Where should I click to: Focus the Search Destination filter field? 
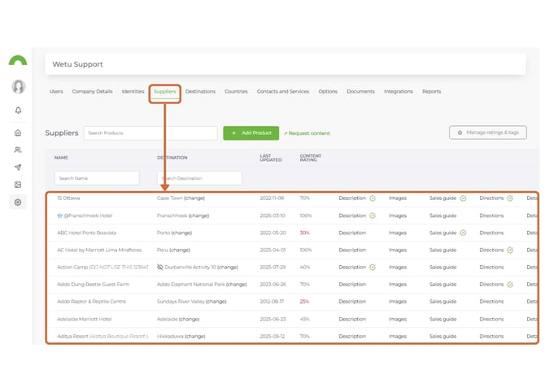pyautogui.click(x=199, y=178)
